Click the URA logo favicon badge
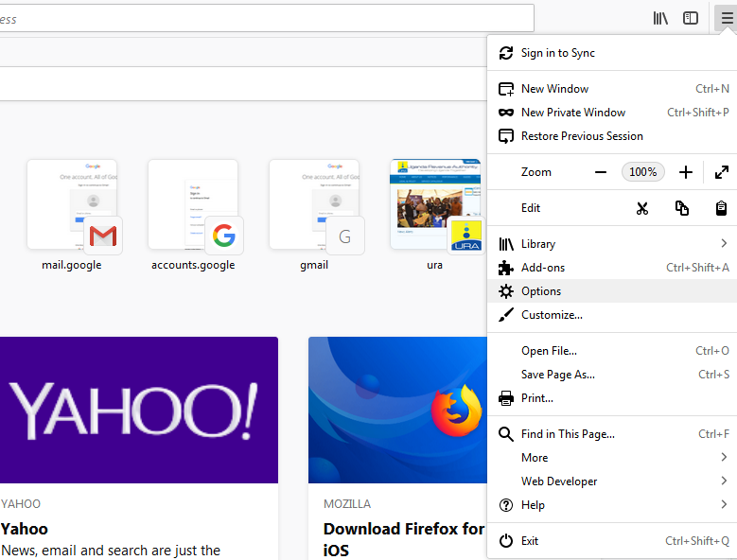Image resolution: width=737 pixels, height=560 pixels. tap(466, 236)
